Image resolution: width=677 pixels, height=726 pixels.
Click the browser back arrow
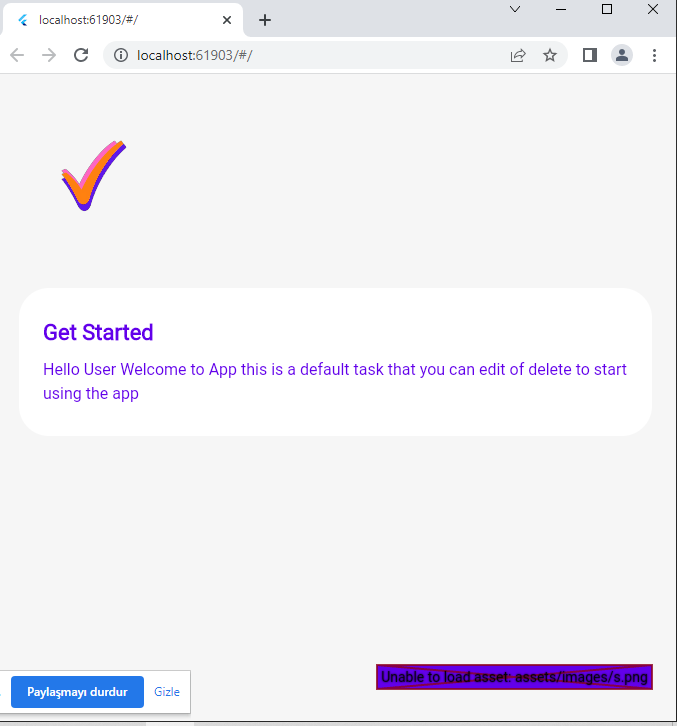coord(17,55)
